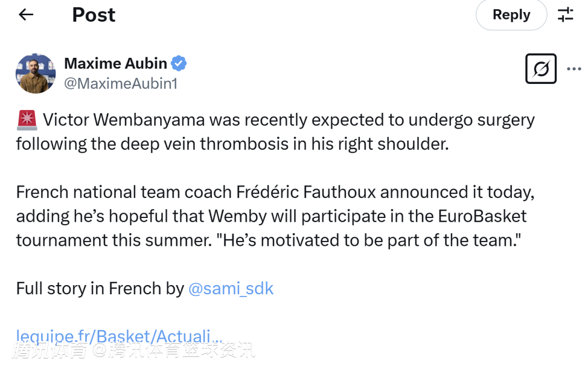Viewport: 588px width, 369px height.
Task: Click the Maxime Aubin display name
Action: [x=115, y=63]
